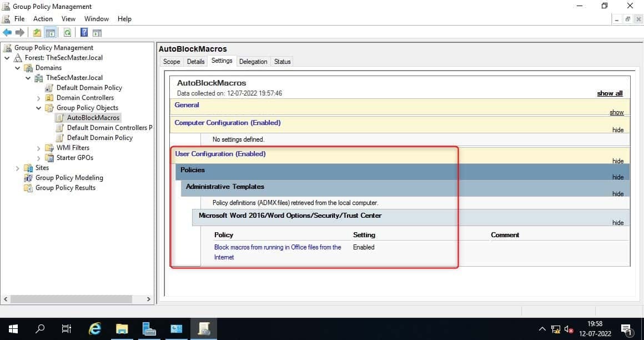Refresh the view with the green refresh icon
Image resolution: width=644 pixels, height=340 pixels.
click(67, 32)
